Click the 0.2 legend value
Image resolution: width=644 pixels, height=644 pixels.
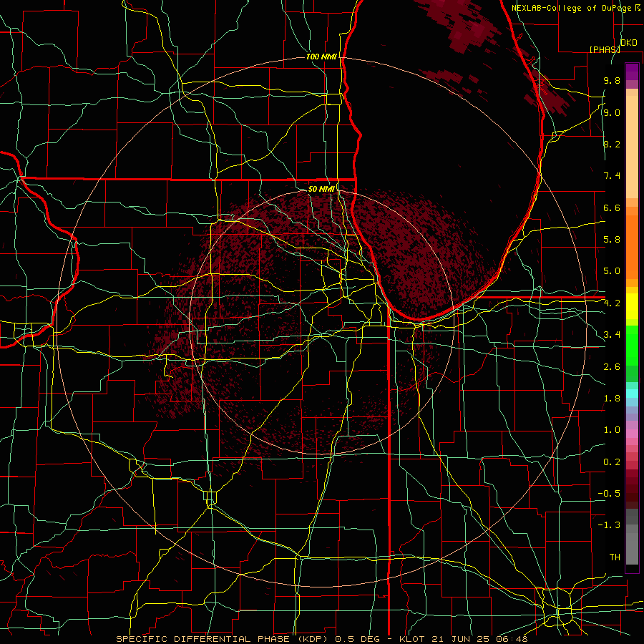(x=612, y=462)
